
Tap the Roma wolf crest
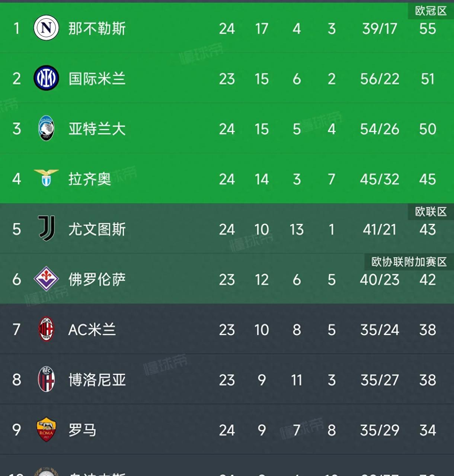coord(47,429)
